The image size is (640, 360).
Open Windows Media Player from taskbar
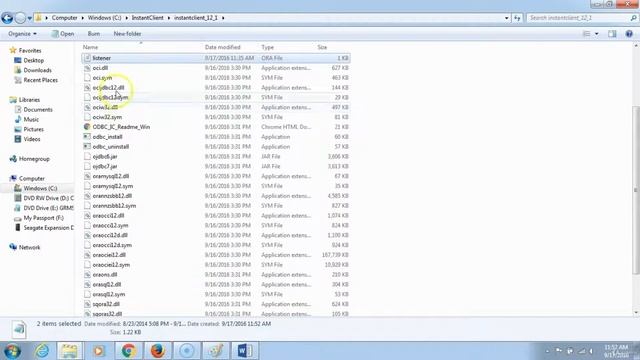[x=98, y=351]
